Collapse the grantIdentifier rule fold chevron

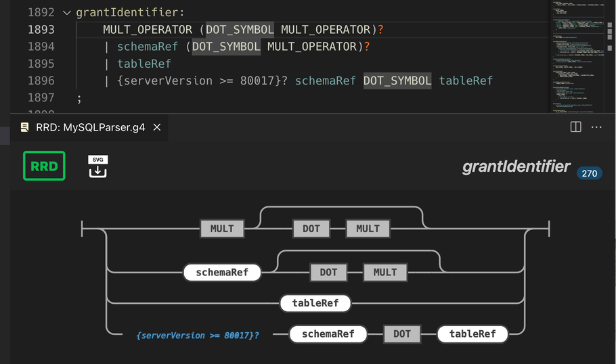[66, 13]
